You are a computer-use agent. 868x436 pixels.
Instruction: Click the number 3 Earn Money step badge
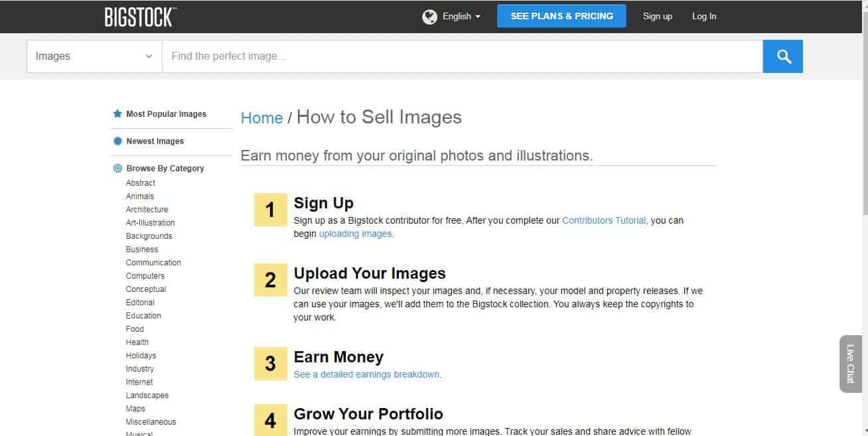coord(270,364)
